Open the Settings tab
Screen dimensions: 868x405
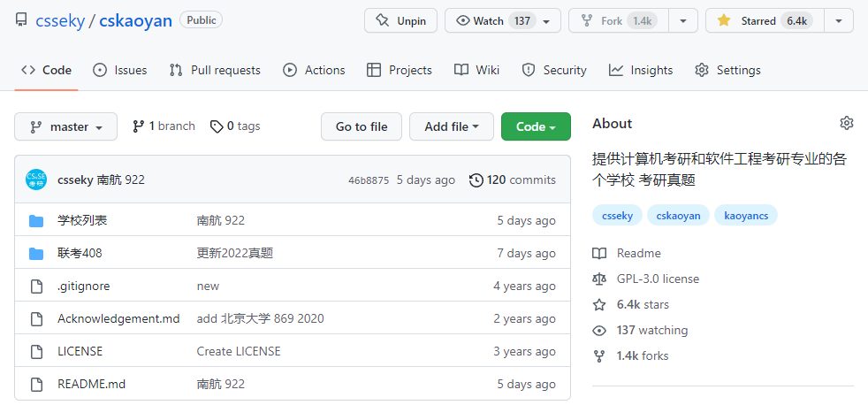point(728,71)
